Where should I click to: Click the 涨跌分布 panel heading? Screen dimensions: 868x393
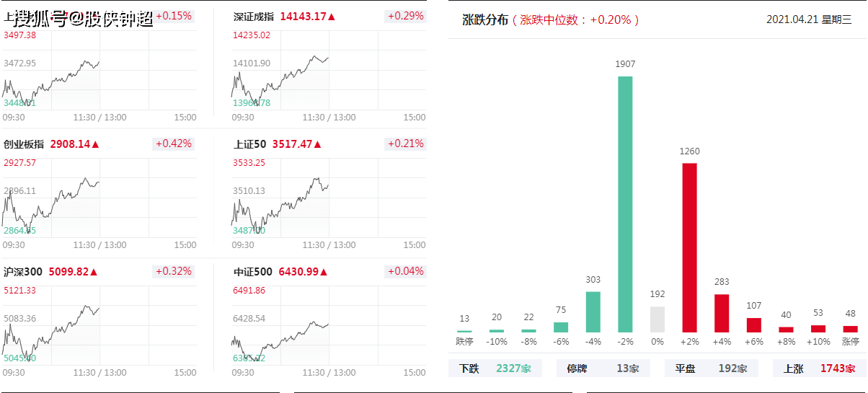click(x=486, y=19)
